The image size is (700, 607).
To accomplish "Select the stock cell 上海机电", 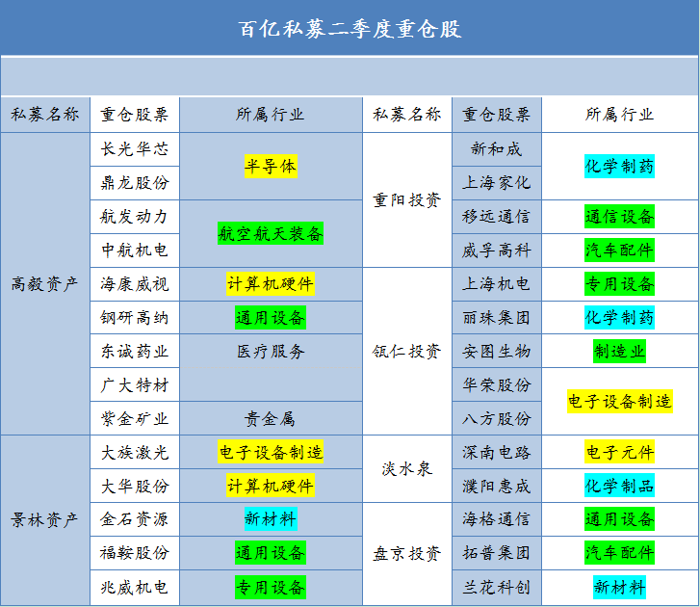I will (497, 284).
